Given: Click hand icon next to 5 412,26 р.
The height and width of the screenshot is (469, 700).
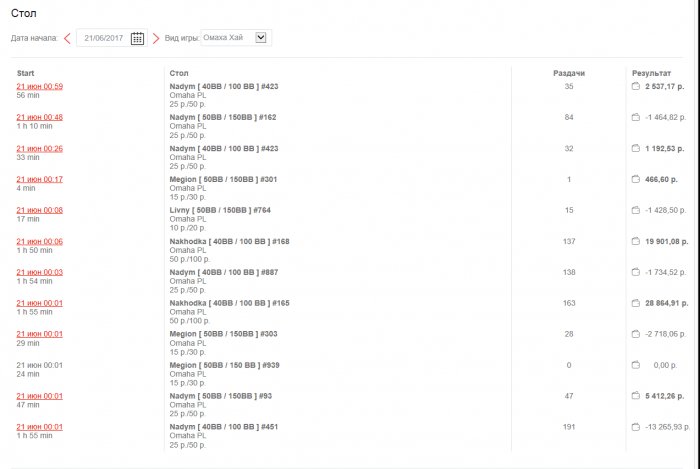Looking at the screenshot, I should coord(636,396).
